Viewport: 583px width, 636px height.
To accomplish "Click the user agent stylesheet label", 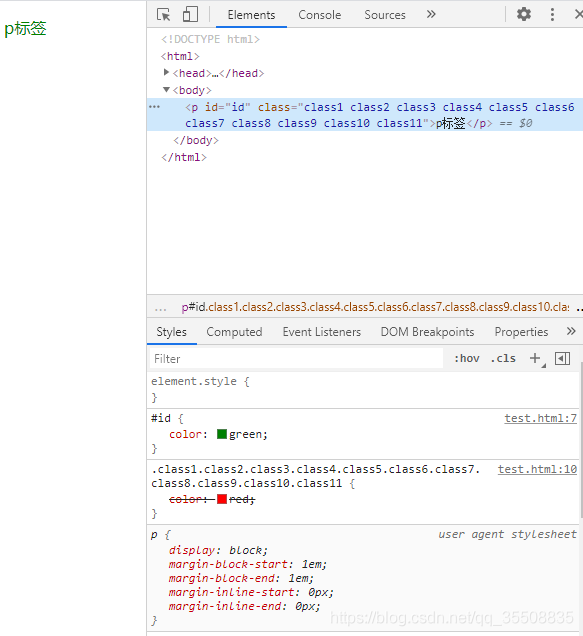I will [x=507, y=534].
